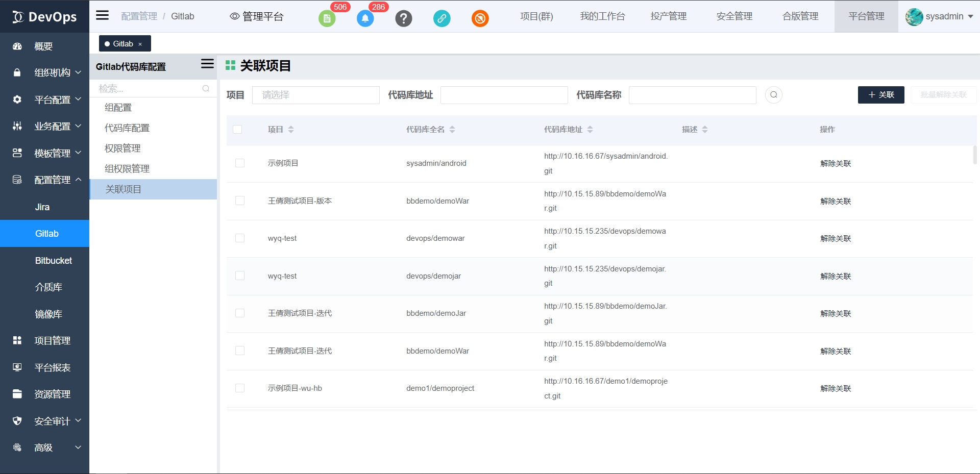Select the checkbox for demo1/demoproject row
980x474 pixels.
(240, 388)
